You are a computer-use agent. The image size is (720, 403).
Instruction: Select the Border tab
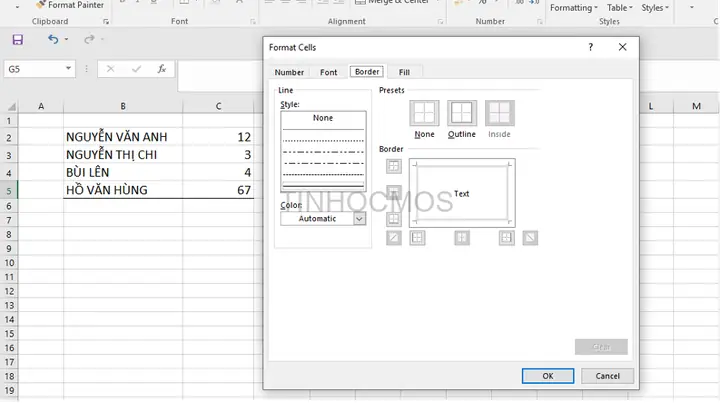pos(367,72)
